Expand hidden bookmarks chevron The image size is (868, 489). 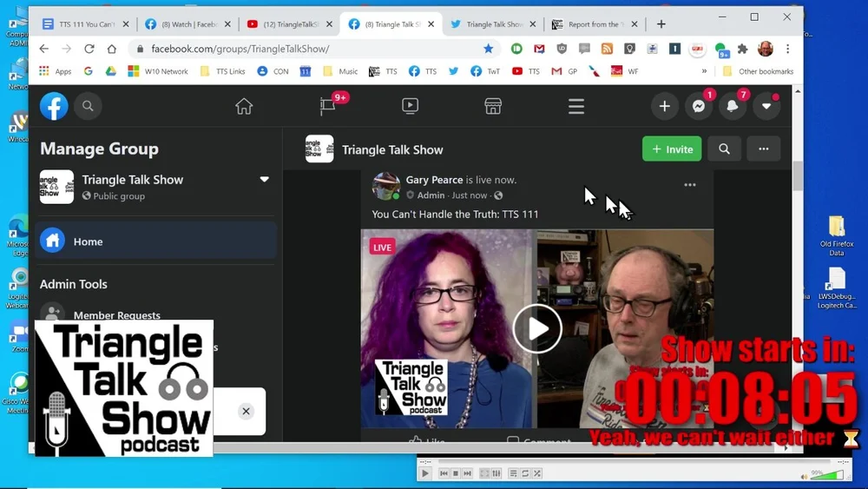tap(704, 71)
